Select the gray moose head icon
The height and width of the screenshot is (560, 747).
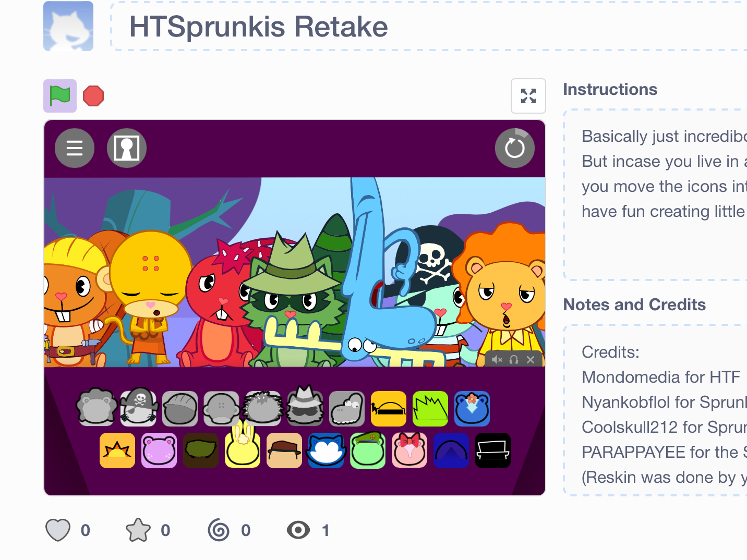tap(347, 409)
